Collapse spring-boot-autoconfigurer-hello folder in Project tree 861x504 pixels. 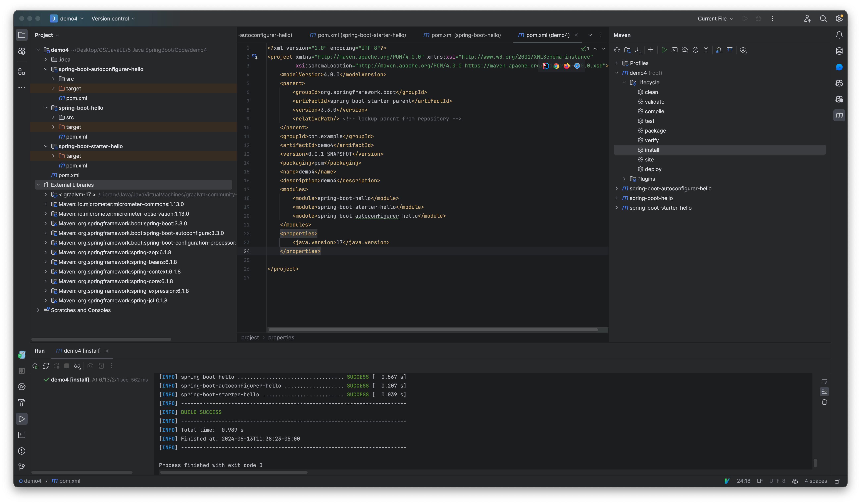[46, 69]
